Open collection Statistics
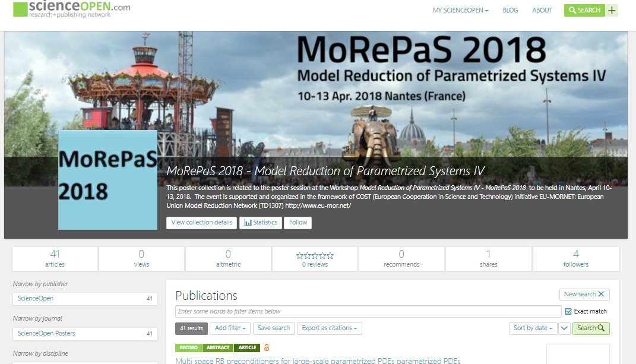The image size is (636, 364). click(x=261, y=222)
